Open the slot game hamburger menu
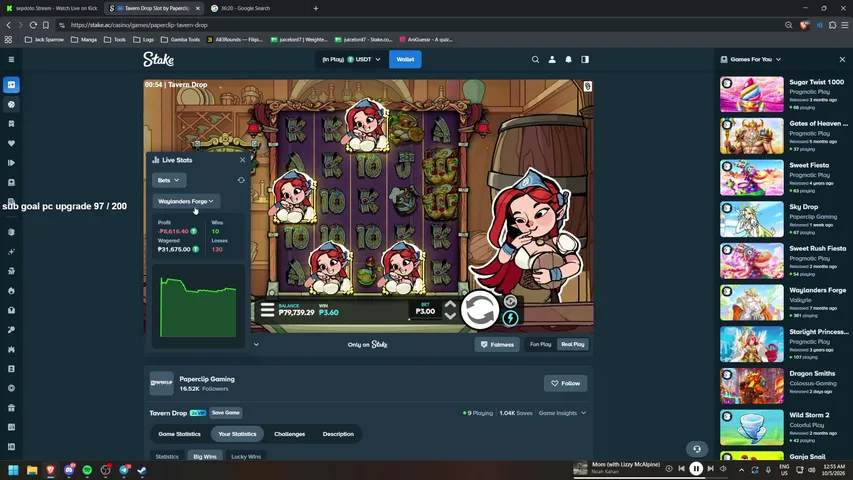 point(267,310)
